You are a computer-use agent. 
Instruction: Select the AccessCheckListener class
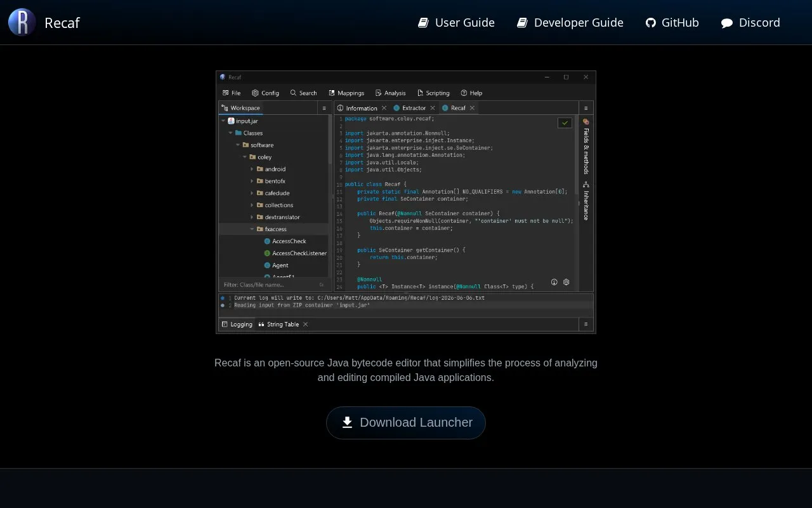[x=295, y=253]
